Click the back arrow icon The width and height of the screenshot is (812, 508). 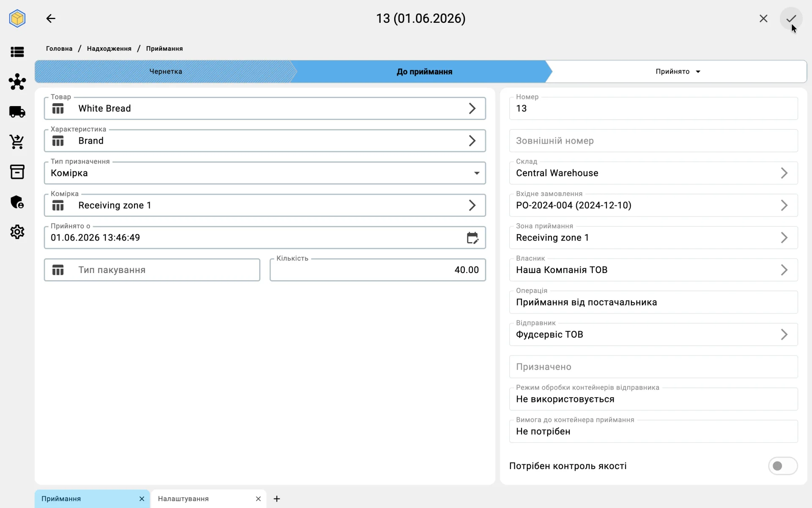51,19
